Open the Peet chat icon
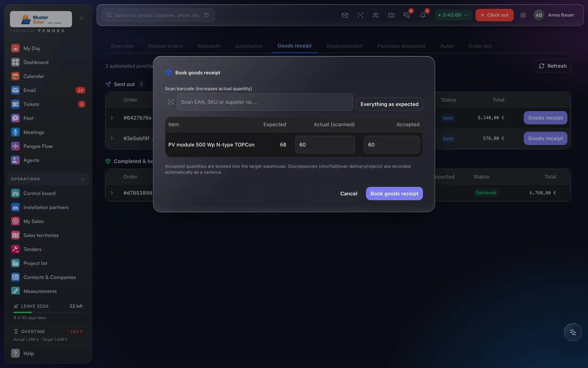The width and height of the screenshot is (588, 368). pyautogui.click(x=15, y=118)
